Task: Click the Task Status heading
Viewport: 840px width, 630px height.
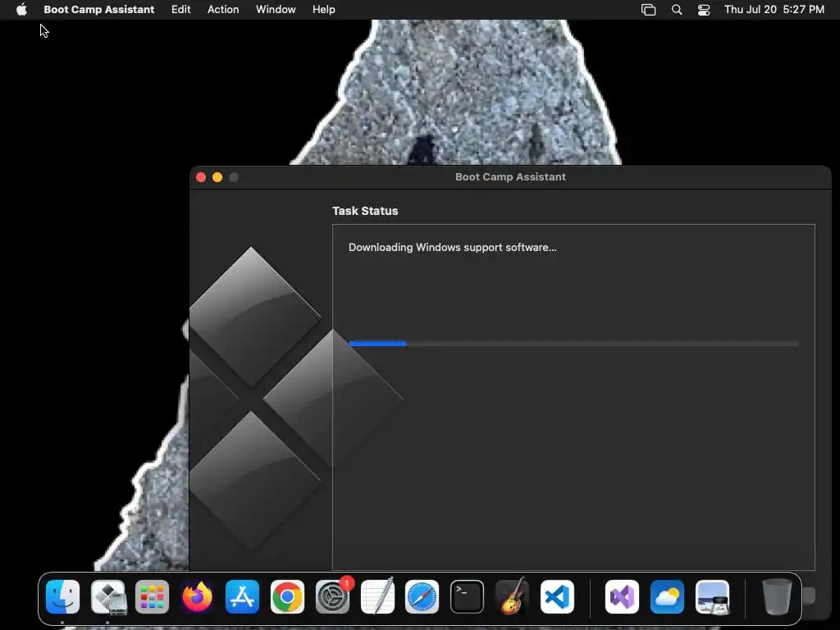Action: tap(365, 211)
